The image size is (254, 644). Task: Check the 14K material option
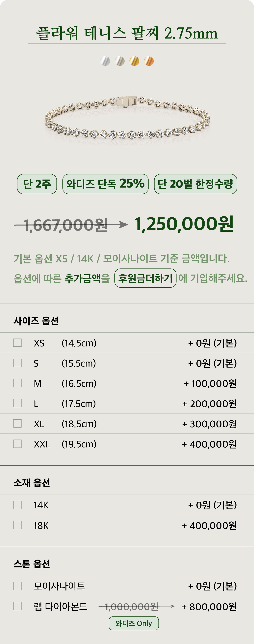click(17, 505)
